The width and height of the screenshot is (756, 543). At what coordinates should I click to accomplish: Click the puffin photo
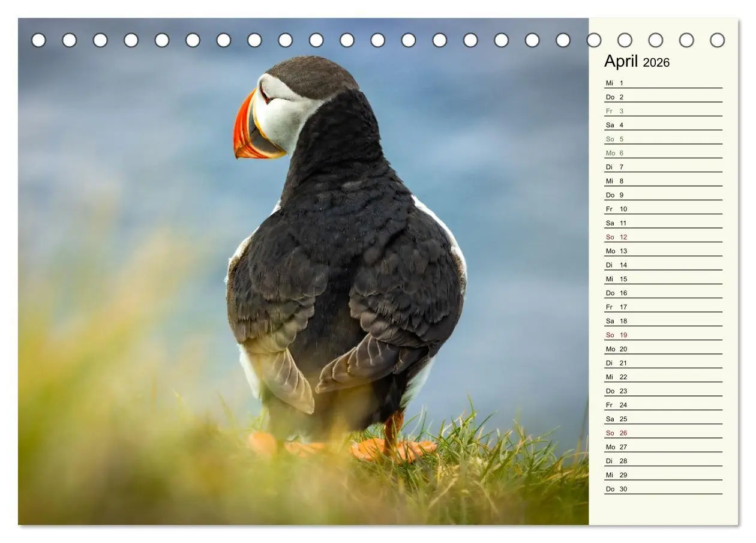point(304,271)
